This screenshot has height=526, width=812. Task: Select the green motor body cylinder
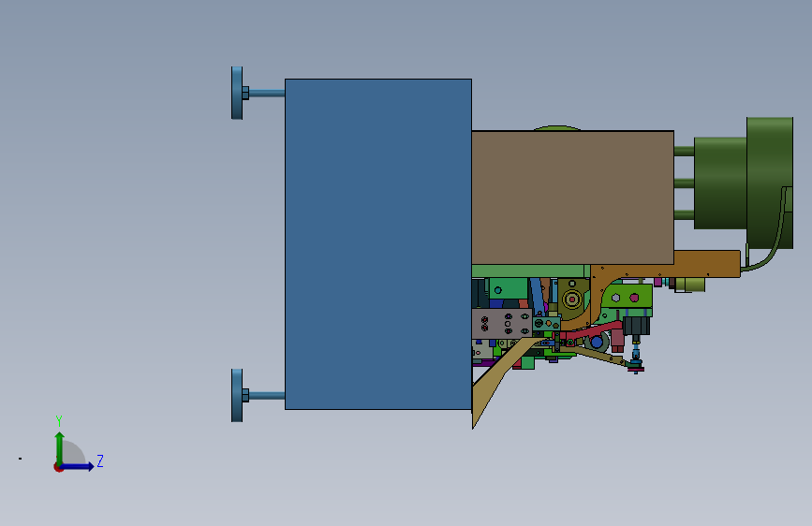720,183
